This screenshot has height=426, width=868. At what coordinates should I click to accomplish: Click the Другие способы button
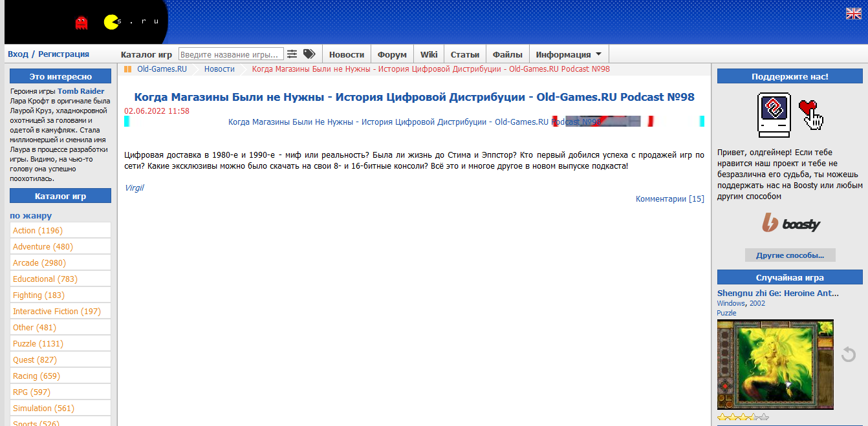[x=790, y=255]
